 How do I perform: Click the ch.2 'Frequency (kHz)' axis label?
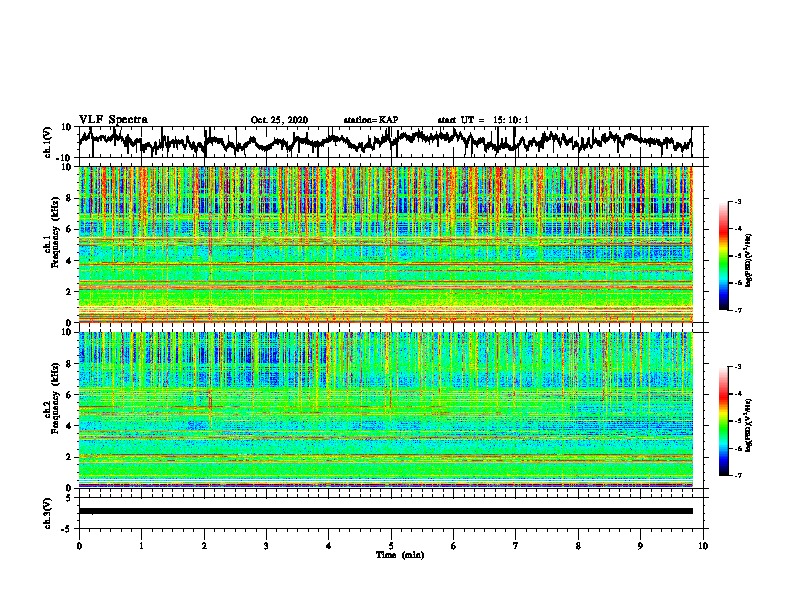53,398
